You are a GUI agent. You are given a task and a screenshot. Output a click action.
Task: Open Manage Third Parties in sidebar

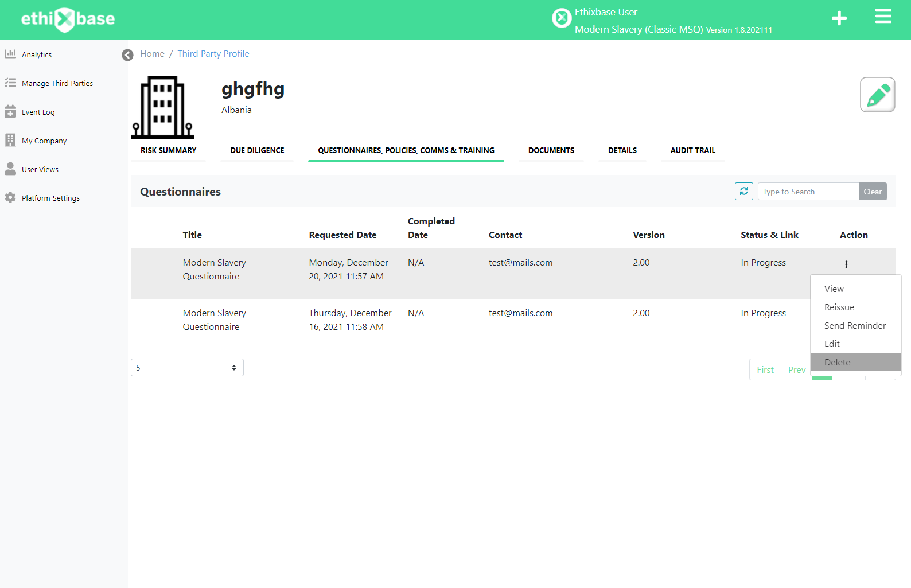click(57, 83)
